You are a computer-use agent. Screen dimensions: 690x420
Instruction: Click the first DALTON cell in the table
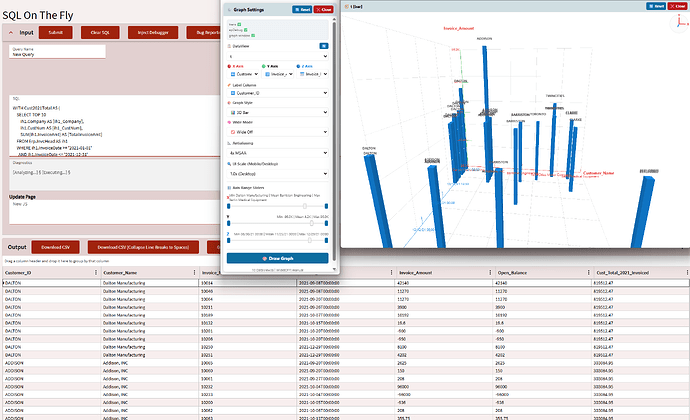52,283
